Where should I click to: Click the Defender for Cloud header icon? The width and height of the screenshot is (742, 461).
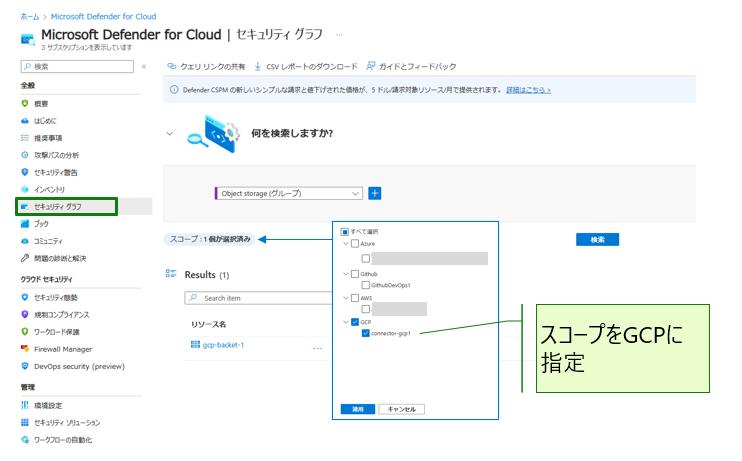click(x=28, y=40)
